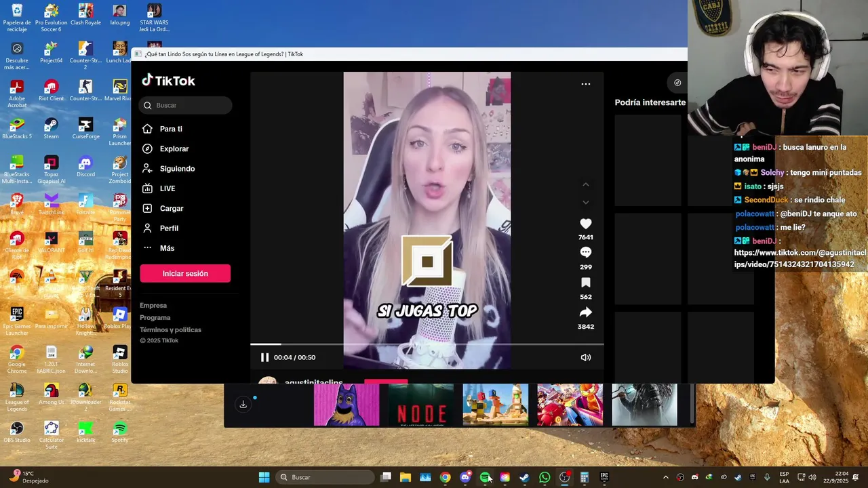Open Para ti feed
The image size is (868, 488).
[171, 129]
